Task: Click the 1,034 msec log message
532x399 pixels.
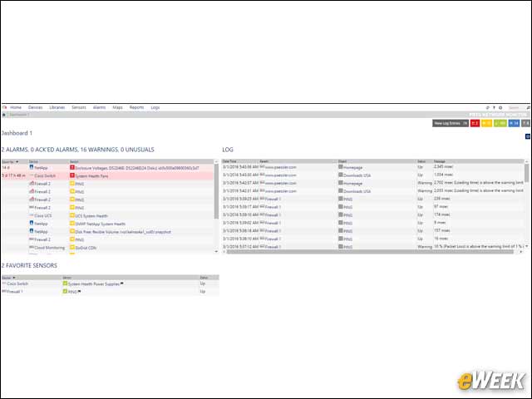Action: pyautogui.click(x=443, y=175)
